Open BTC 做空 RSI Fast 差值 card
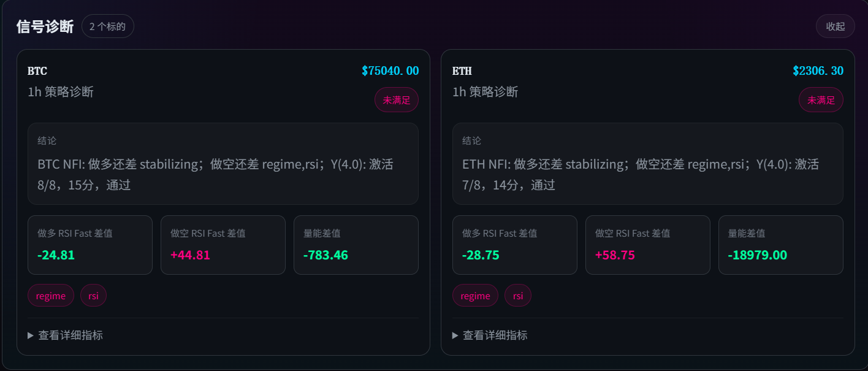Viewport: 868px width, 371px height. (x=223, y=245)
